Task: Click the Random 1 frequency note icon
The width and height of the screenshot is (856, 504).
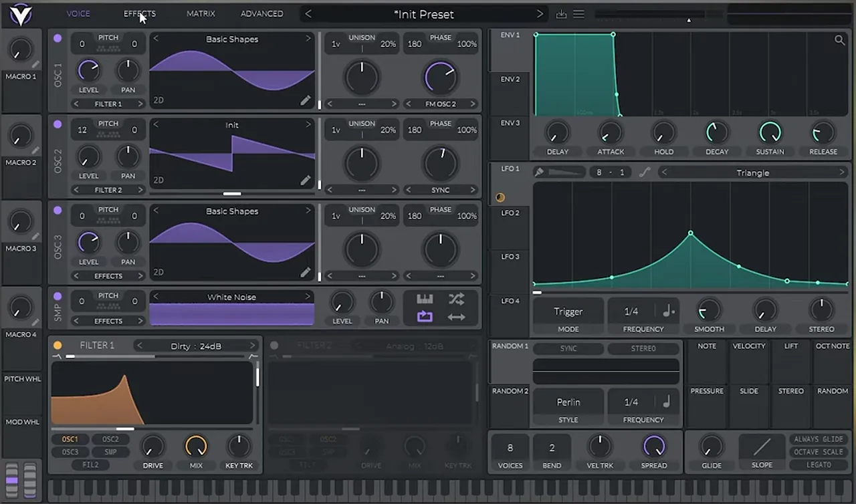Action: [667, 402]
